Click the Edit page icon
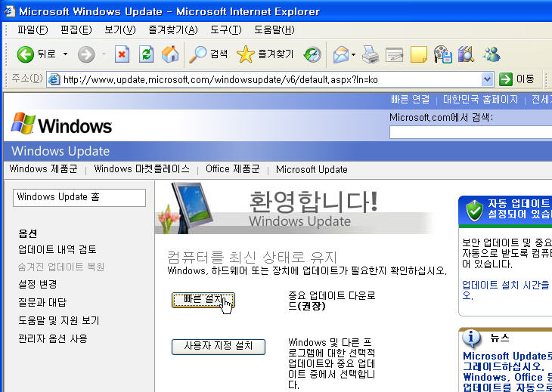552x392 pixels. [x=394, y=54]
